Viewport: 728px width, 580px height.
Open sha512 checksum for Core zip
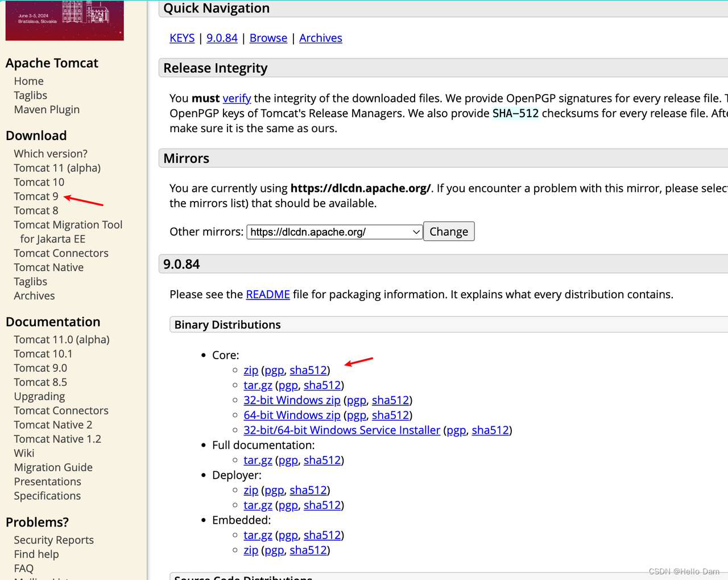click(308, 370)
